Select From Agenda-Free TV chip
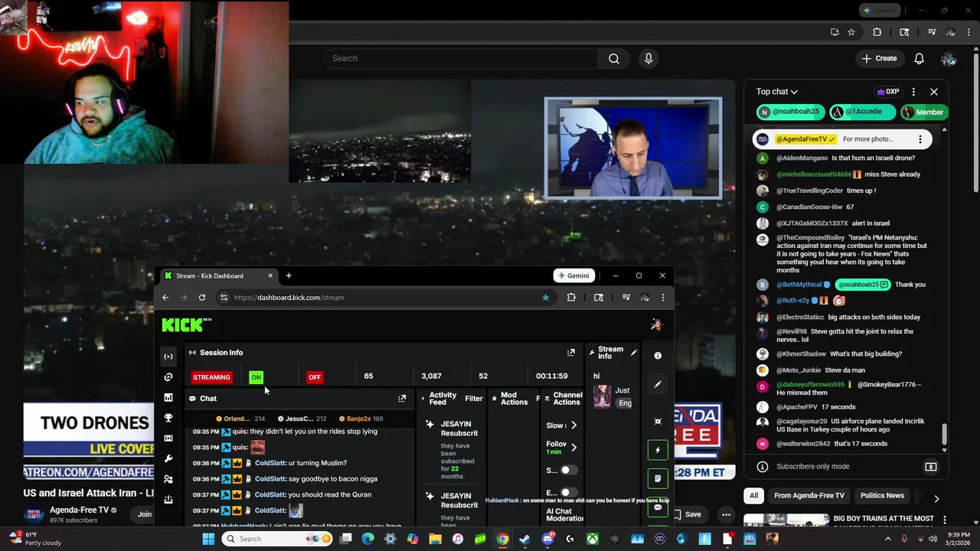 [x=808, y=496]
